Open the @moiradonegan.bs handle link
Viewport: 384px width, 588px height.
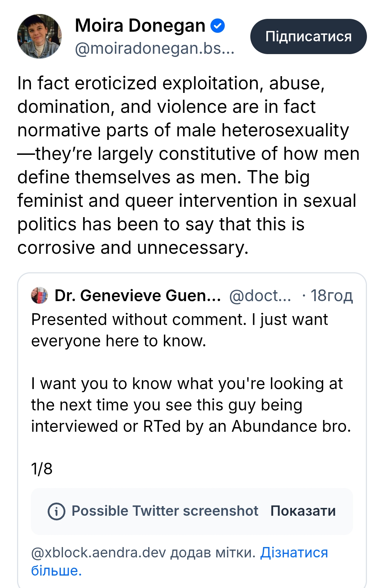pos(155,48)
